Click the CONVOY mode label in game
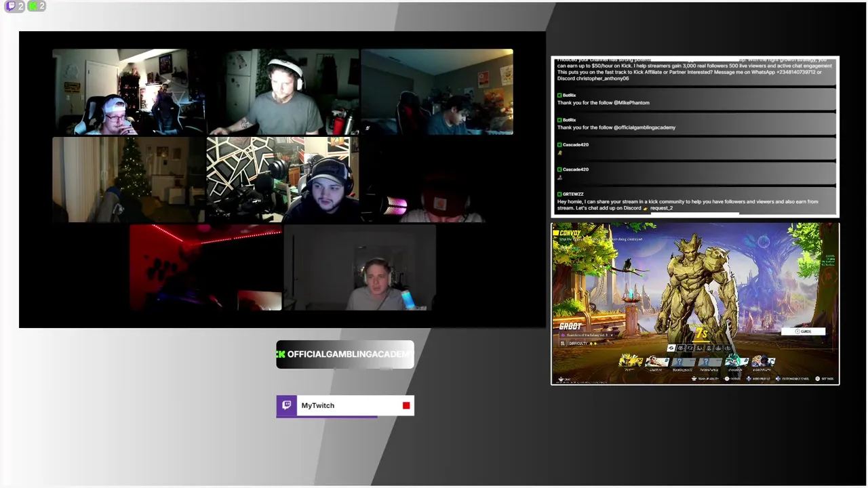868x488 pixels. pyautogui.click(x=570, y=233)
